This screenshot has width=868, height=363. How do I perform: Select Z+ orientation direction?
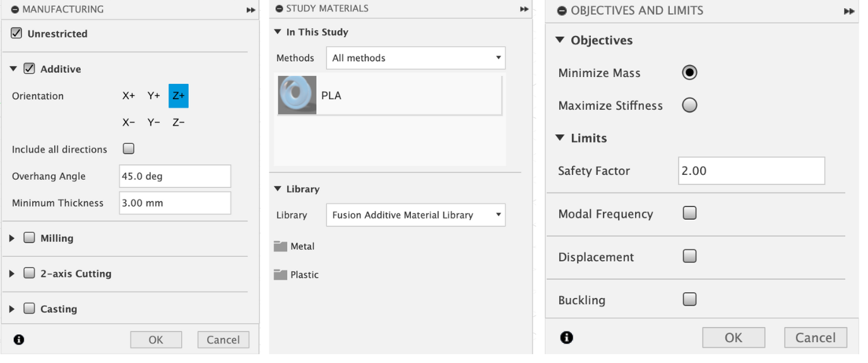[x=178, y=96]
